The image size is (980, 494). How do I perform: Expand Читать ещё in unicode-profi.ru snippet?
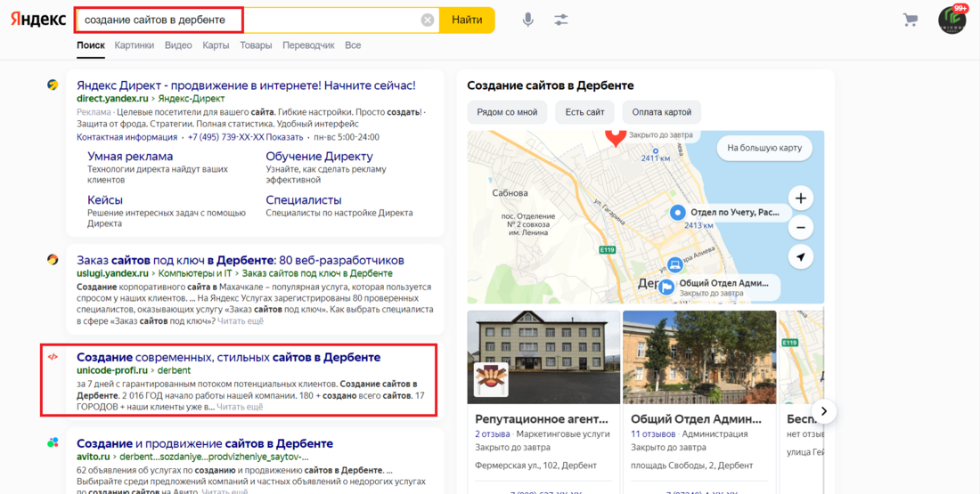240,407
